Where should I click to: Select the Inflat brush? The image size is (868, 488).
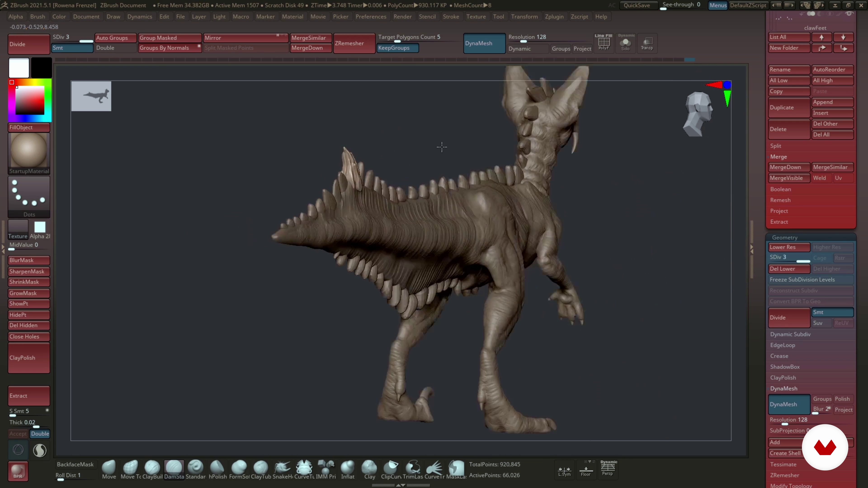(347, 469)
